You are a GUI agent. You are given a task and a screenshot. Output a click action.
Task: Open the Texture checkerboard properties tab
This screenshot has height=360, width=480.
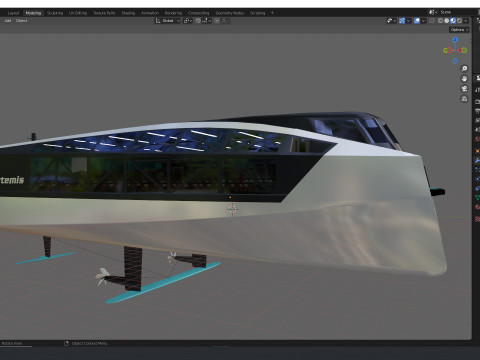pos(477,219)
